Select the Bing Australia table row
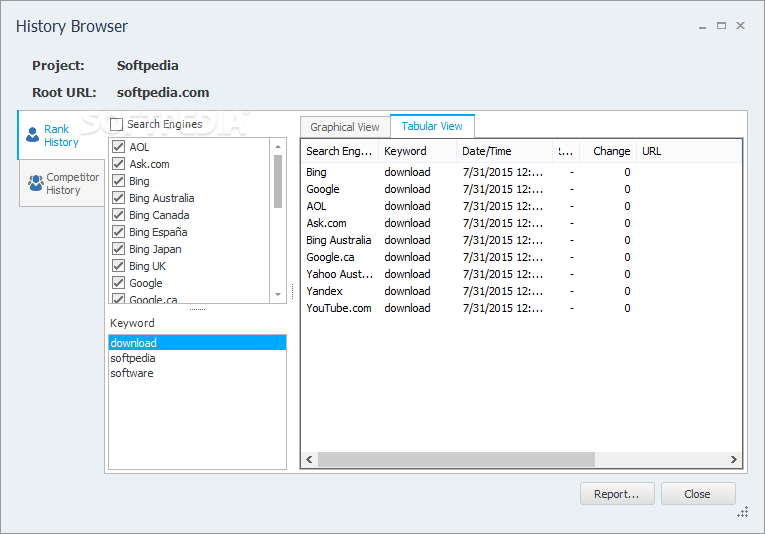Image resolution: width=765 pixels, height=534 pixels. (521, 240)
